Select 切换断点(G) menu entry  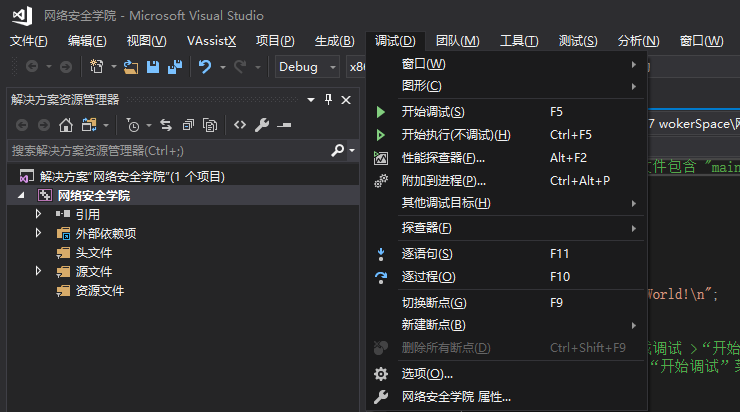coord(507,303)
